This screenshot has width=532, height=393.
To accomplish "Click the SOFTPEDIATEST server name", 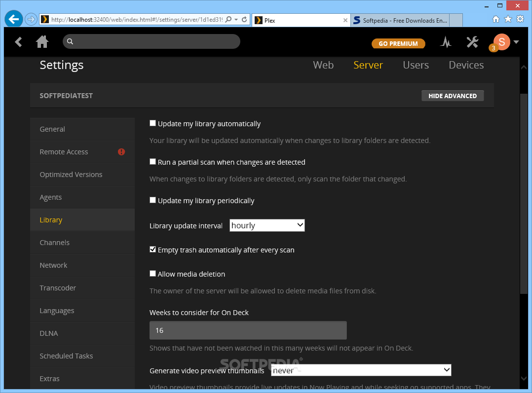I will point(66,96).
